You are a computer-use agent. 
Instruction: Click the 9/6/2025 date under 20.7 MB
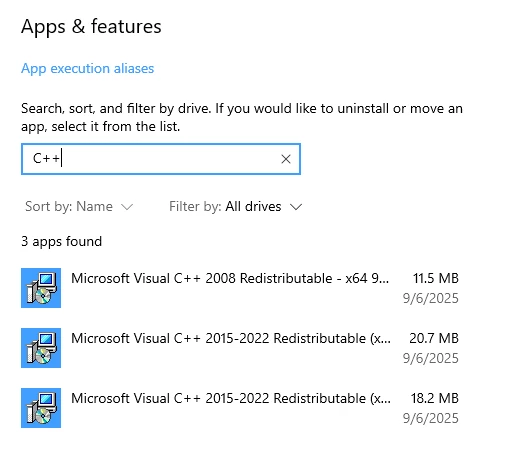430,358
